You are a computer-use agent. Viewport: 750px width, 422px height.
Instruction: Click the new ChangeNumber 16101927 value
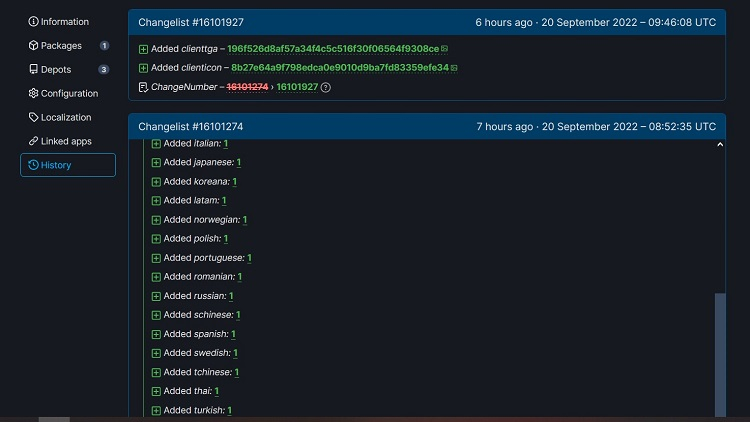(297, 88)
